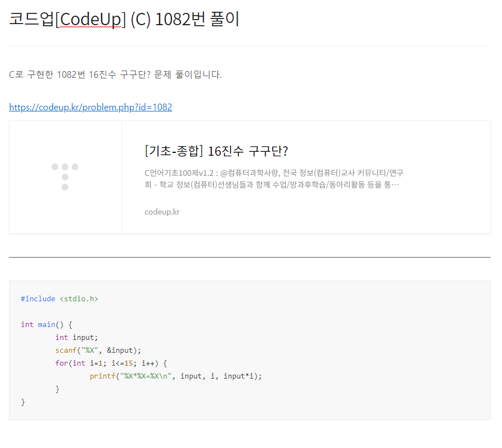Click the link preview placeholder thumbnail
Image resolution: width=502 pixels, height=448 pixels.
pos(66,177)
